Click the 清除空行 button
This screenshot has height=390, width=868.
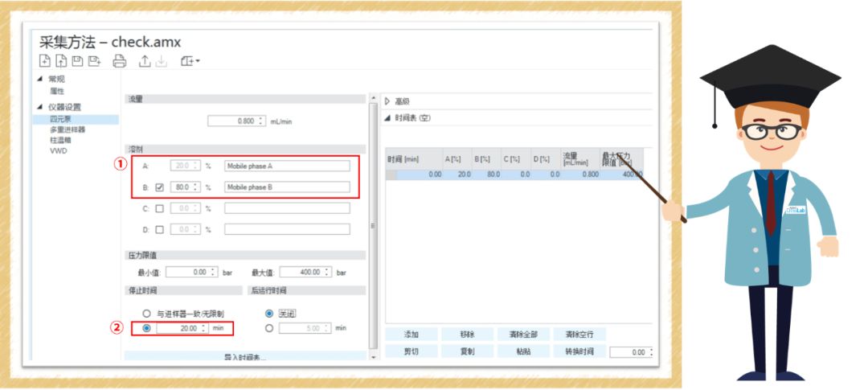(579, 335)
